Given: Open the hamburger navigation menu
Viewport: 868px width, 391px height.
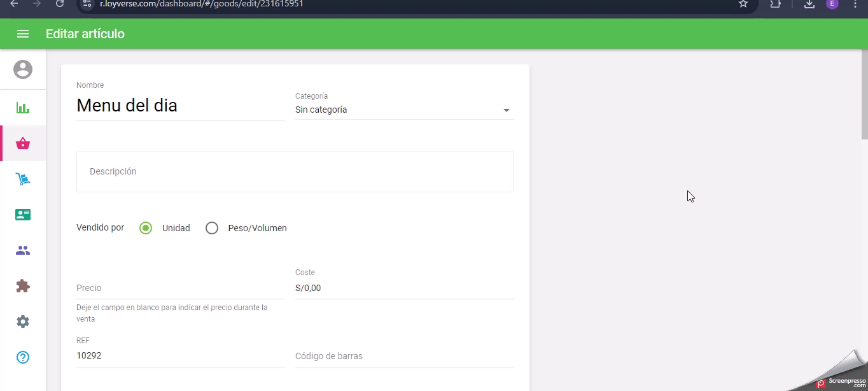Looking at the screenshot, I should 23,34.
